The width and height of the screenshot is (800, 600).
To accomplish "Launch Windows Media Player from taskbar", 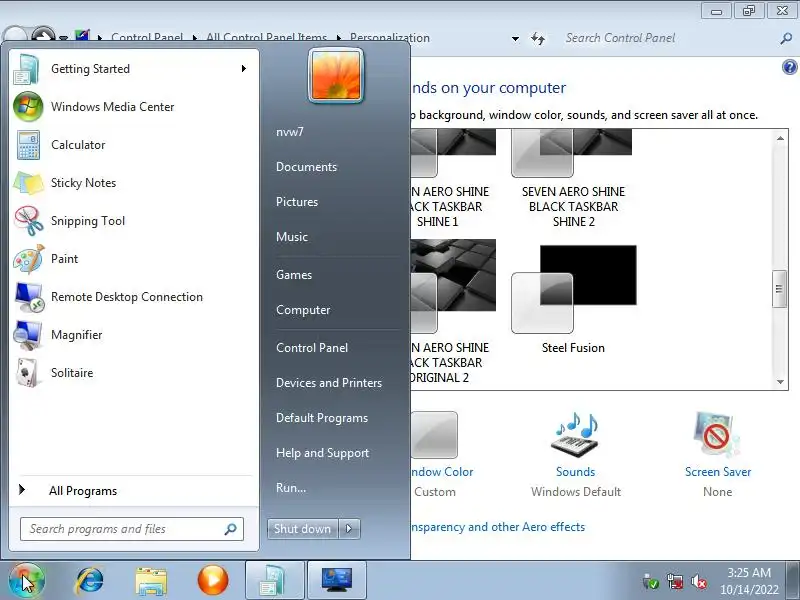I will point(213,581).
